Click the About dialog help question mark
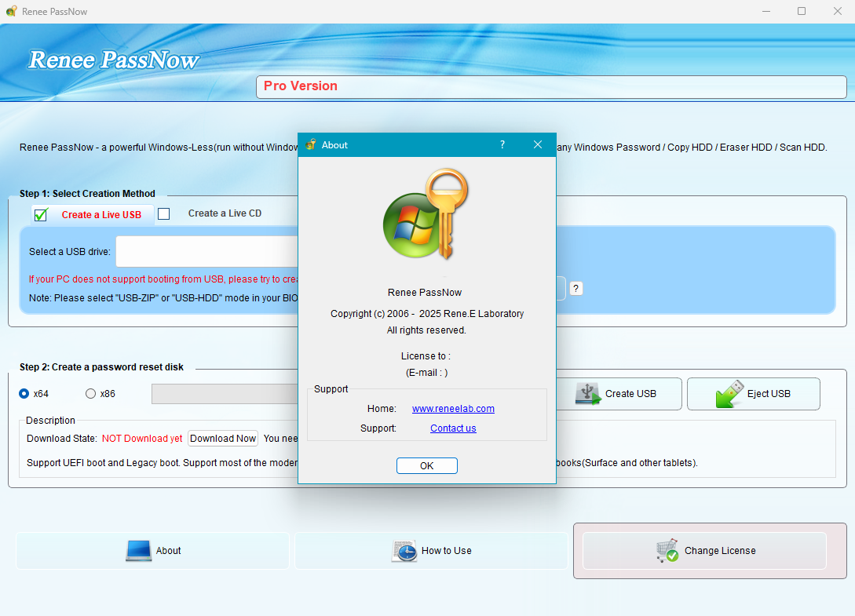Viewport: 855px width, 616px height. (502, 144)
